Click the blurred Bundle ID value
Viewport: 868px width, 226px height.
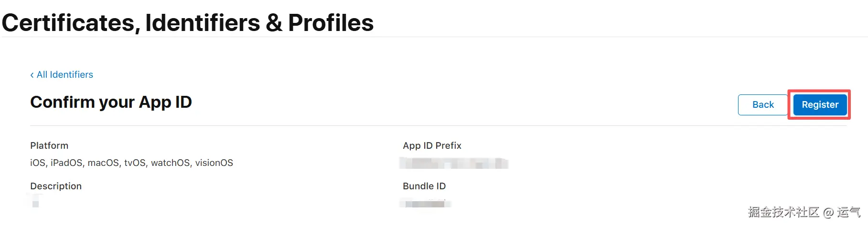pyautogui.click(x=425, y=204)
